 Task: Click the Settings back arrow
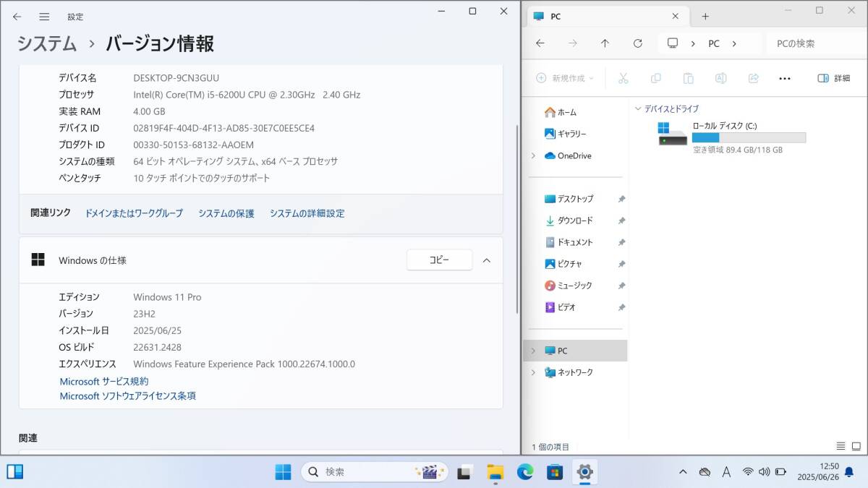17,16
